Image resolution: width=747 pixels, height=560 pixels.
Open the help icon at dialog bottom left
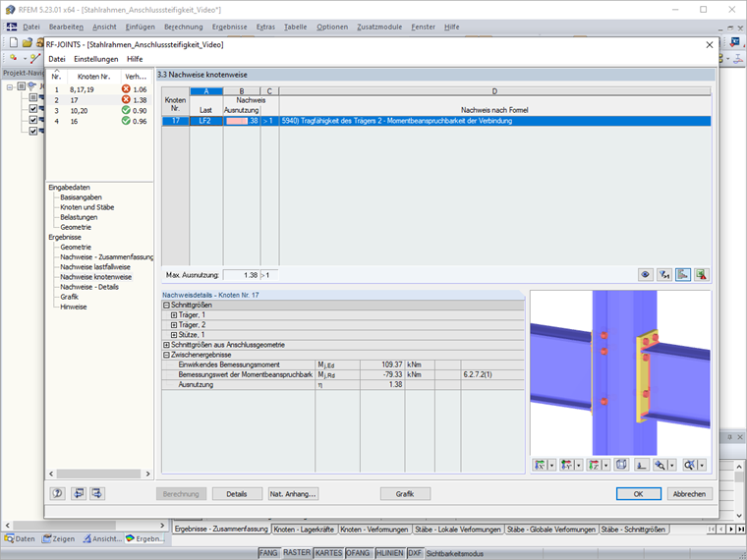pyautogui.click(x=58, y=493)
